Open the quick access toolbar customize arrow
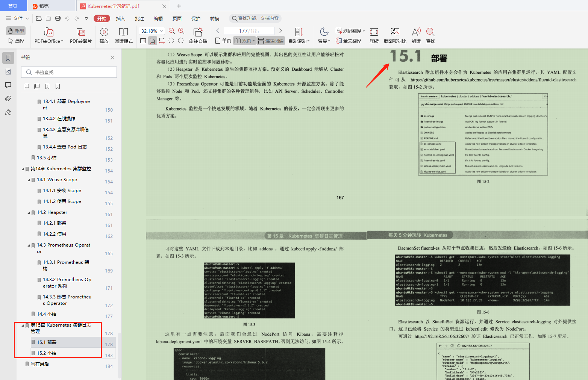 [x=86, y=18]
